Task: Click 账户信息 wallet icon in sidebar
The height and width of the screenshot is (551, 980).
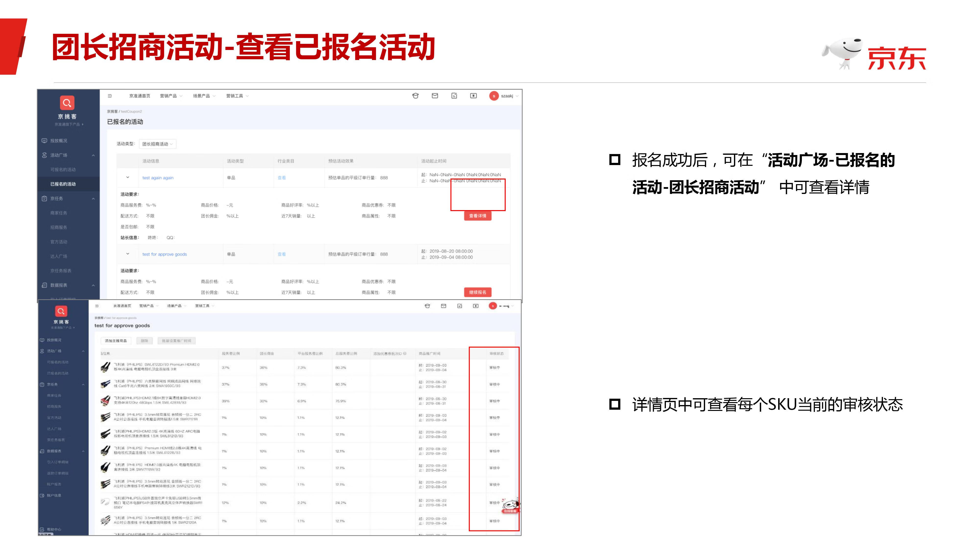Action: [42, 495]
